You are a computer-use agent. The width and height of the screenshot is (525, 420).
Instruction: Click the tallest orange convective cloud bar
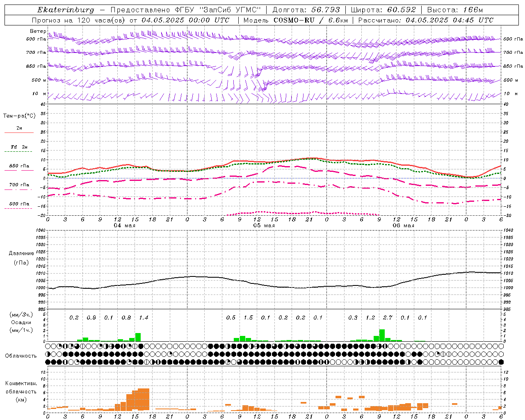(x=144, y=399)
